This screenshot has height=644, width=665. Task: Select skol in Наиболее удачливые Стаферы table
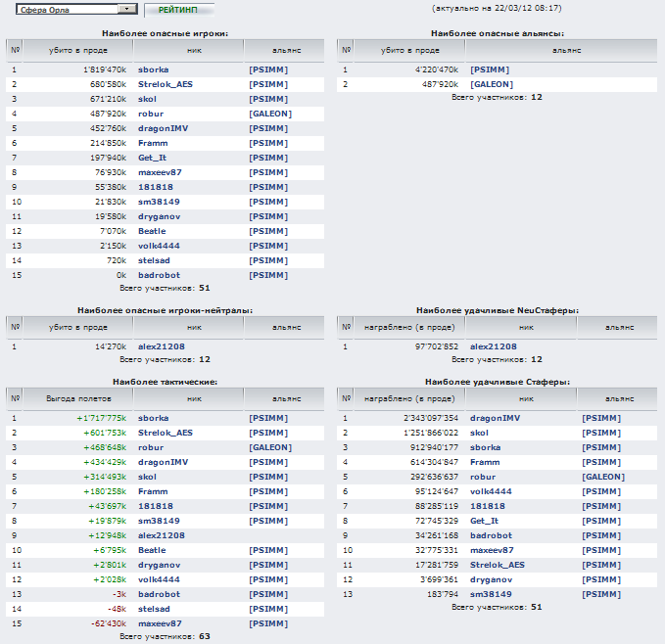[480, 433]
